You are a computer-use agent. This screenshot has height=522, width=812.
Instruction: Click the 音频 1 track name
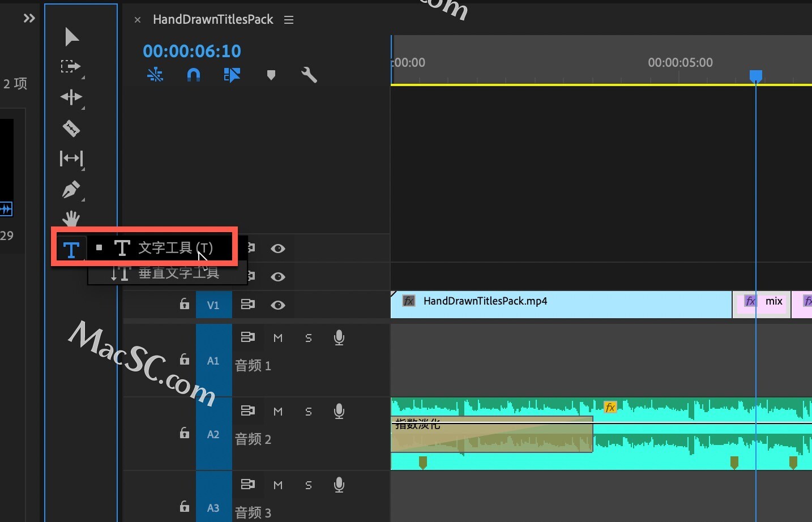point(253,366)
